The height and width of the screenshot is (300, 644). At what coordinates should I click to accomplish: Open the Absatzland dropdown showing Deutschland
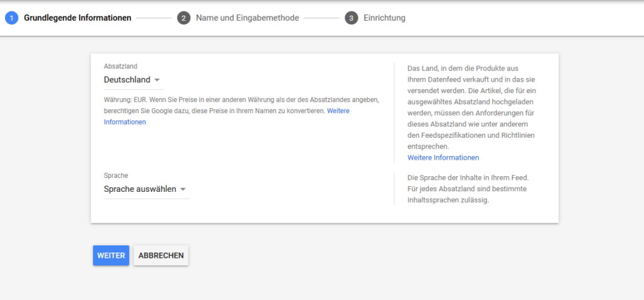tap(128, 80)
